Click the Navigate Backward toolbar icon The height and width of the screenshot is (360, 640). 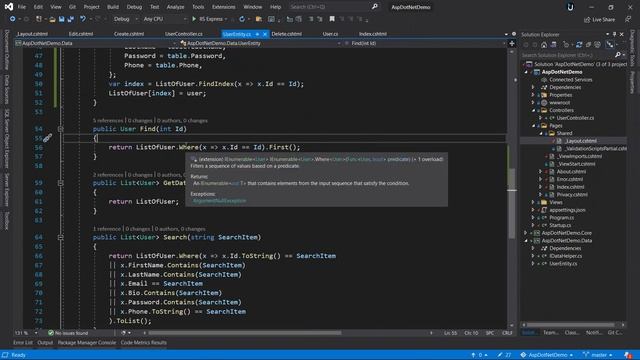click(12, 19)
